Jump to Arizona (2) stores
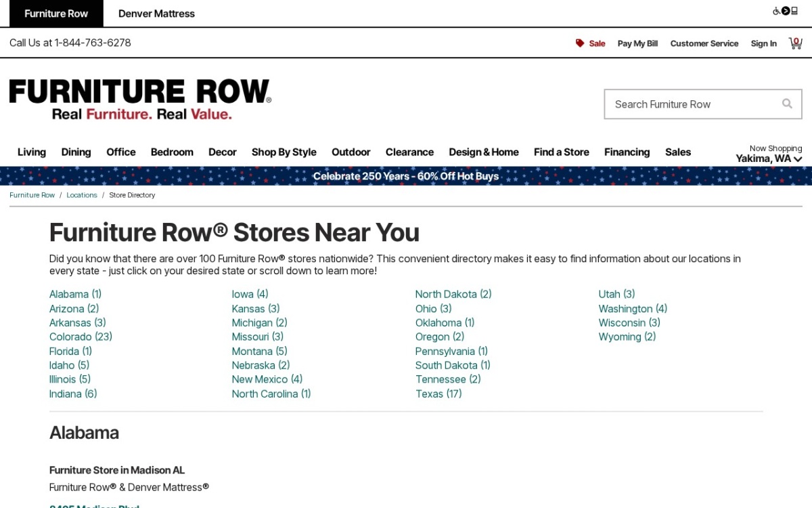 74,308
